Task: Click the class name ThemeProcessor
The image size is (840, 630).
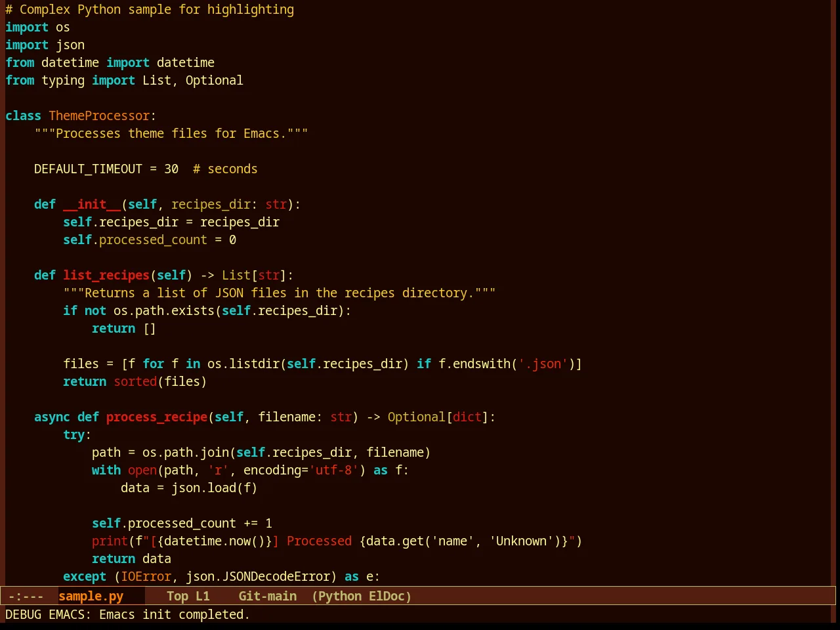Action: 99,115
